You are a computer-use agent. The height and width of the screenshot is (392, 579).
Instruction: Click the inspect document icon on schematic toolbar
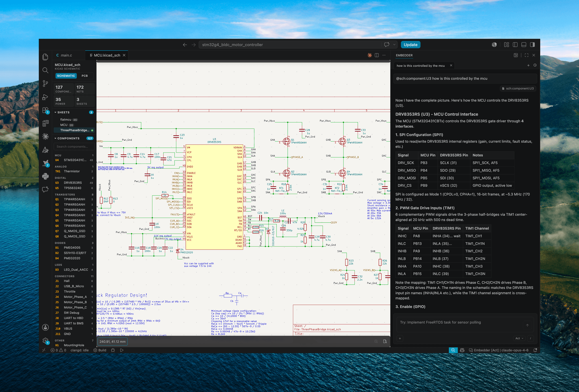tap(385, 341)
